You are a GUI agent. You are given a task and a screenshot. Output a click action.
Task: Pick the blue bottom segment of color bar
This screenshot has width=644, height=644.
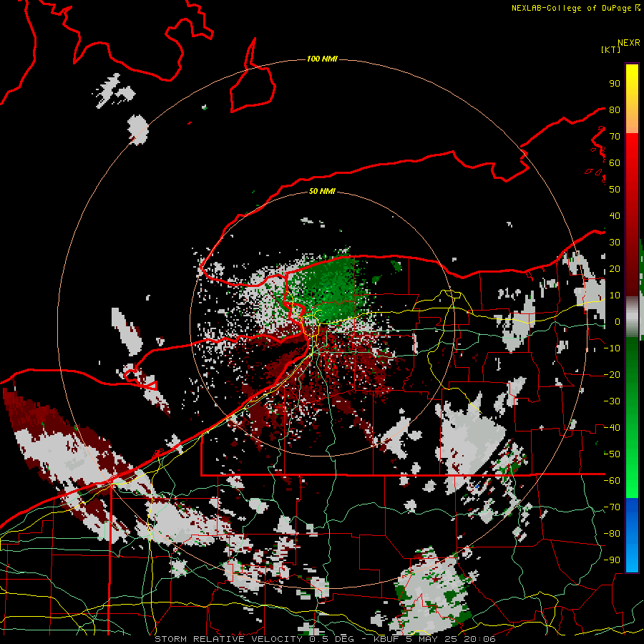click(x=632, y=535)
